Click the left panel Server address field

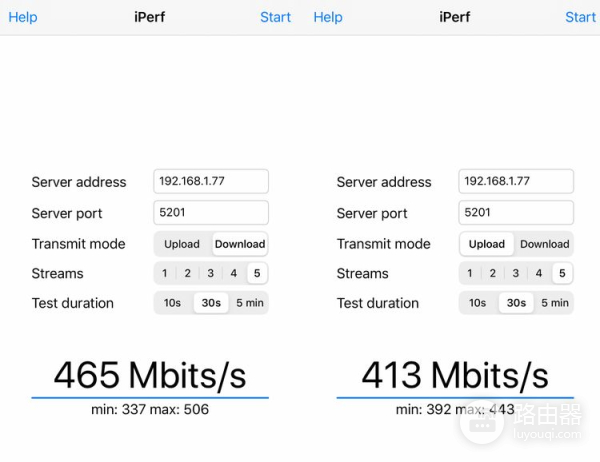[211, 181]
